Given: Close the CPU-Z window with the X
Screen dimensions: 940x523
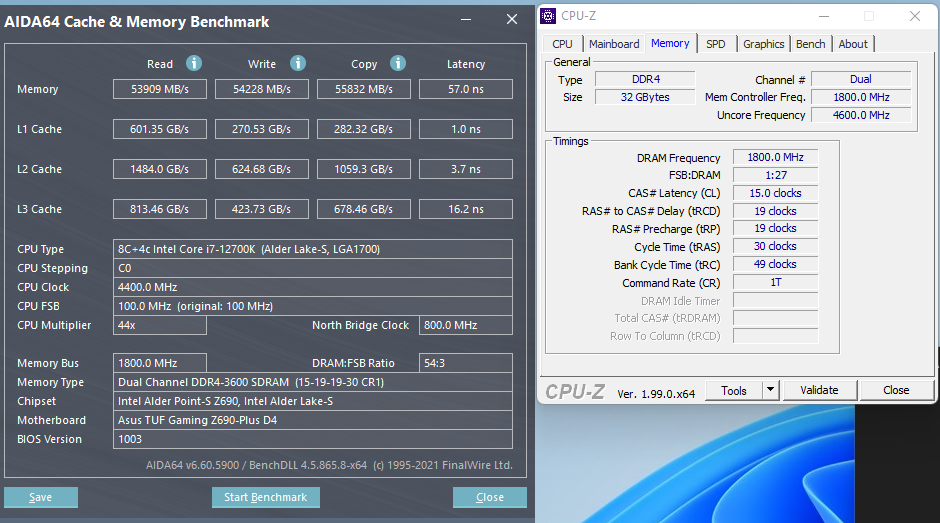Looking at the screenshot, I should [x=915, y=16].
